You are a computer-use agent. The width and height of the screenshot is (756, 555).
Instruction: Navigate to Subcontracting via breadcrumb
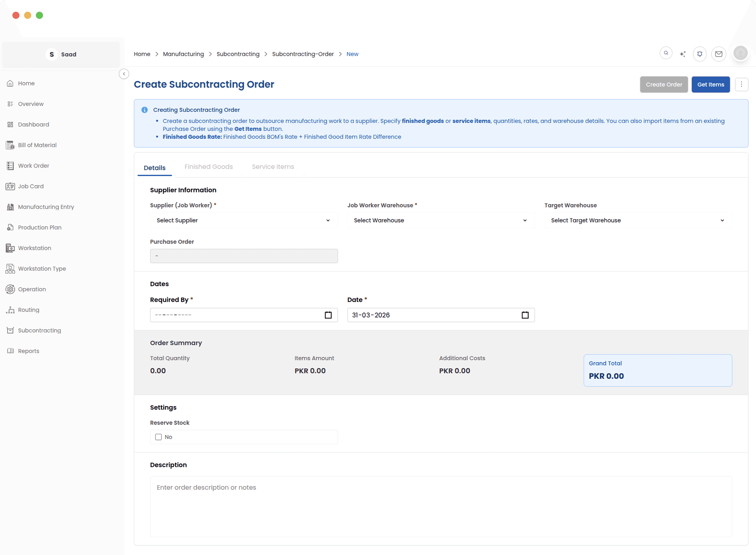238,54
